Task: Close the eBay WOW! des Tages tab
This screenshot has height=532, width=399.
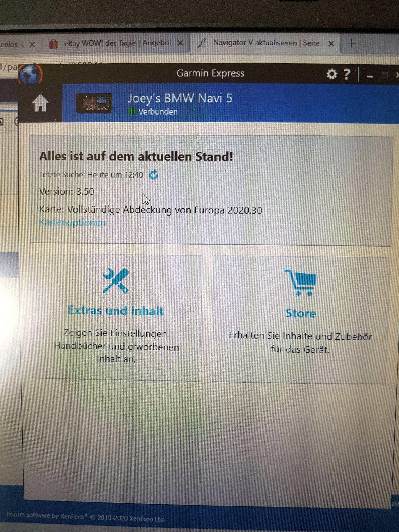Action: (180, 43)
